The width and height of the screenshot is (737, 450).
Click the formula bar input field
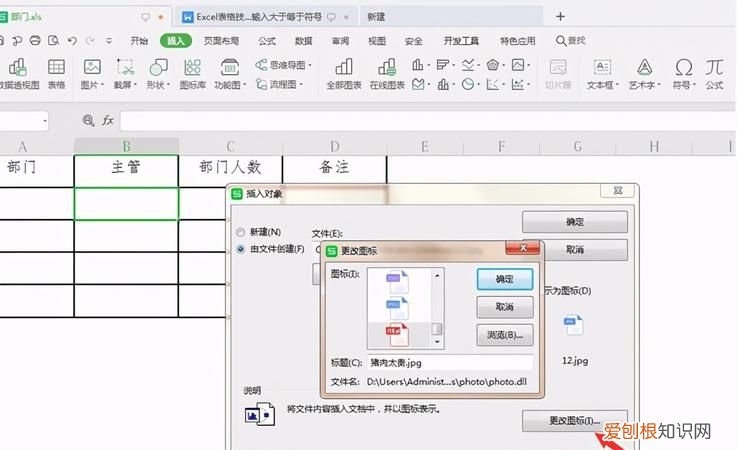point(428,121)
